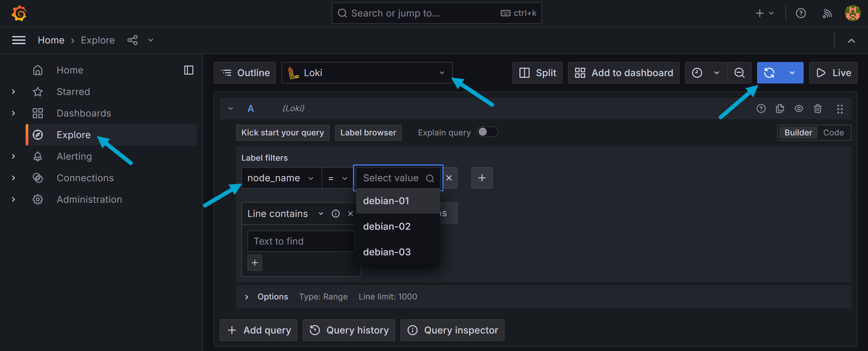The width and height of the screenshot is (868, 351).
Task: Click the blue run query refresh icon
Action: [x=769, y=72]
